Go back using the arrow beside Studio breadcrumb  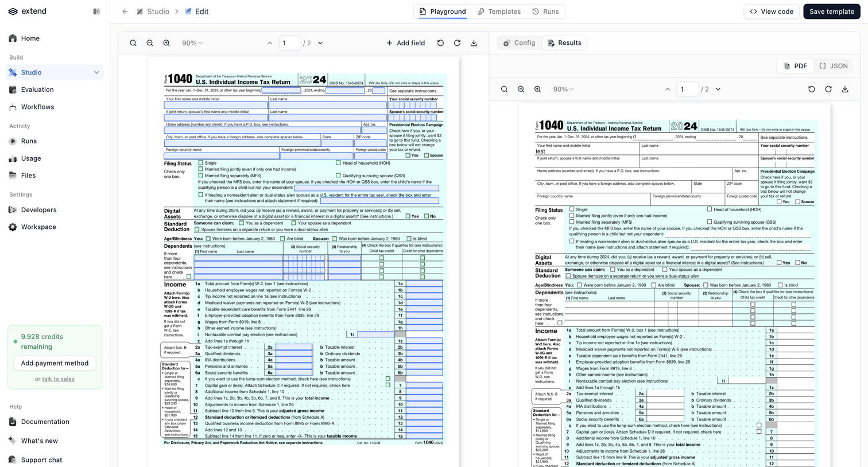(125, 11)
